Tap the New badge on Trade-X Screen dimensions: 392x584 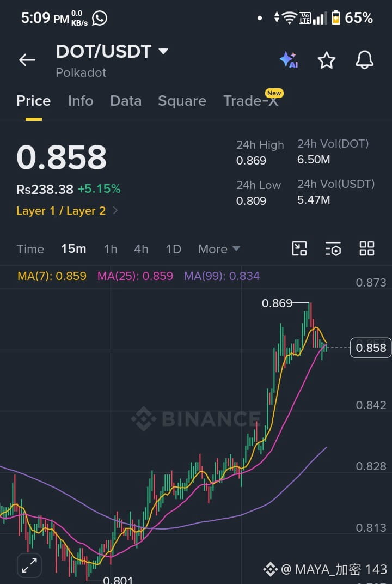point(274,93)
